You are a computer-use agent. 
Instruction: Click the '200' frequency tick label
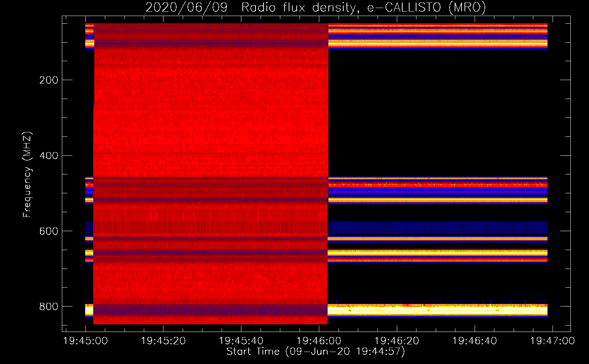pos(49,80)
